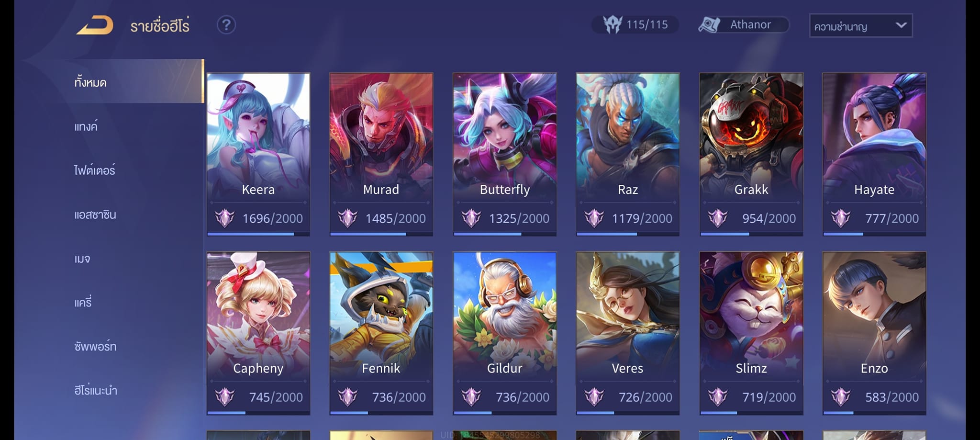Choose the Capheny hero card
This screenshot has height=440, width=980.
pos(258,333)
